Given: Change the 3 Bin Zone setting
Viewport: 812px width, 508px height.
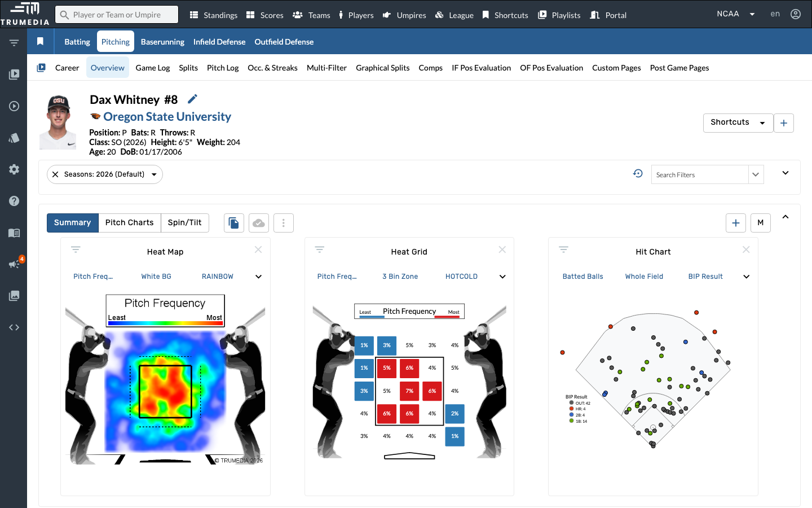Looking at the screenshot, I should click(400, 277).
